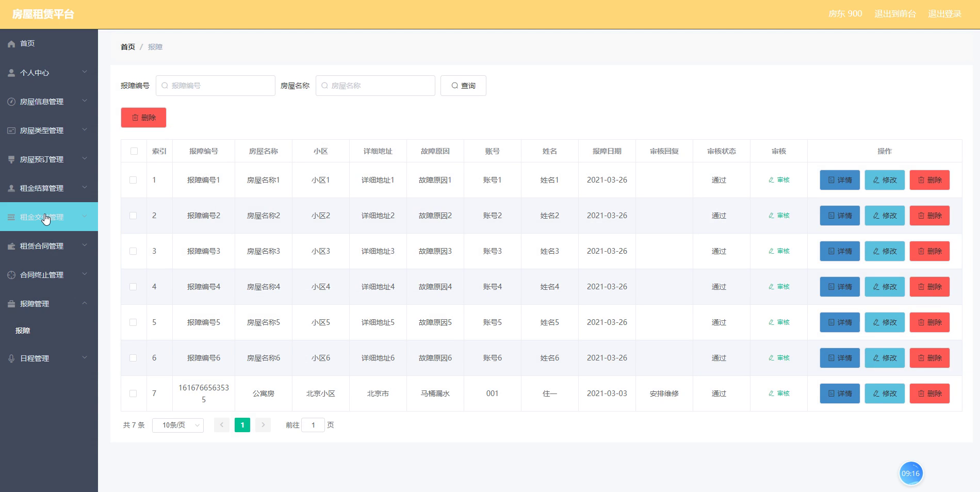Check the checkbox for row 报障编号4
Viewport: 980px width, 492px height.
coord(133,287)
